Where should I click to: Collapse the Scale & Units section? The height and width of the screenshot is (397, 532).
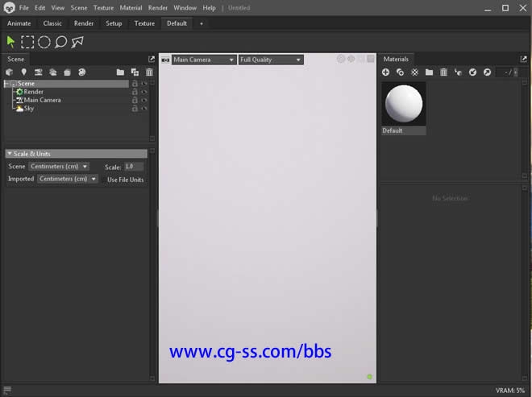[10, 154]
